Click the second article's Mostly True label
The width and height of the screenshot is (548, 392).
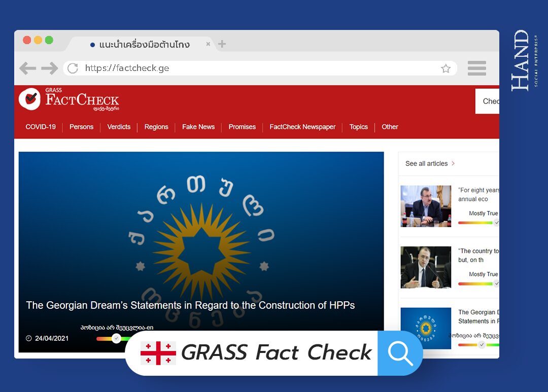pos(484,274)
